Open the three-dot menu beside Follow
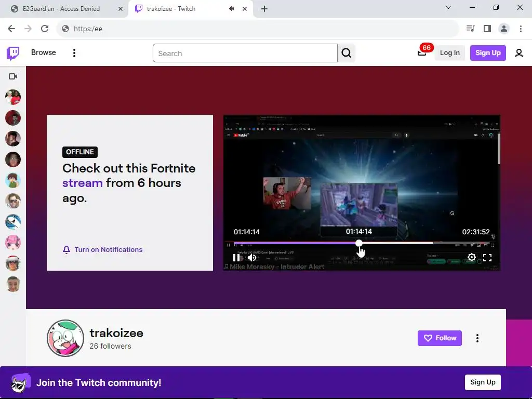 pos(477,338)
